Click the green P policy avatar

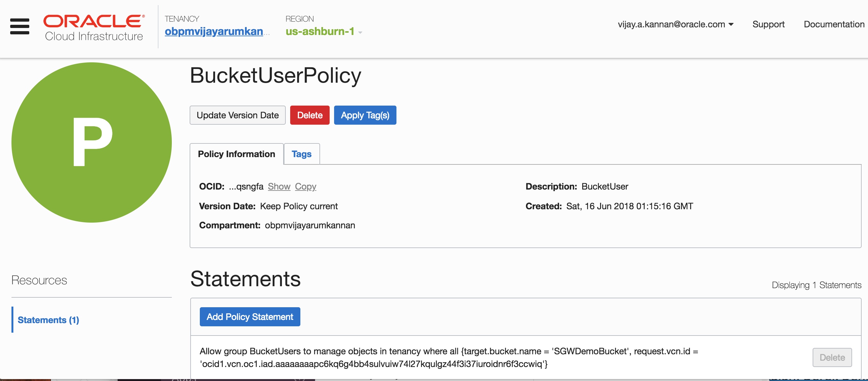pos(92,142)
